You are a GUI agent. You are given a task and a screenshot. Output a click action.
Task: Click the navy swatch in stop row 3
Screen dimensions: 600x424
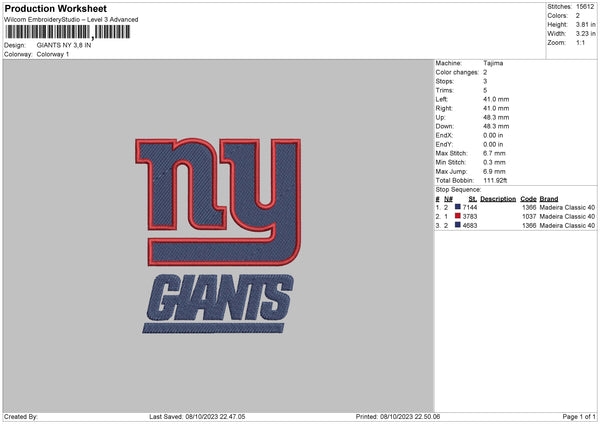tap(458, 225)
